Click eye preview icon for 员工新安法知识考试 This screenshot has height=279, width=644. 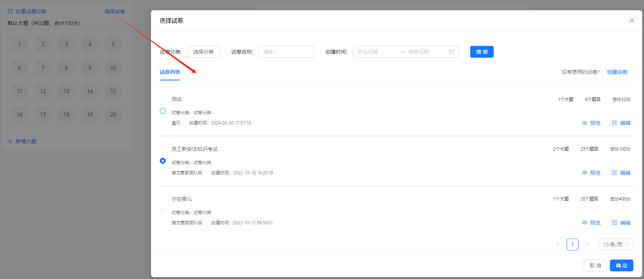point(585,173)
